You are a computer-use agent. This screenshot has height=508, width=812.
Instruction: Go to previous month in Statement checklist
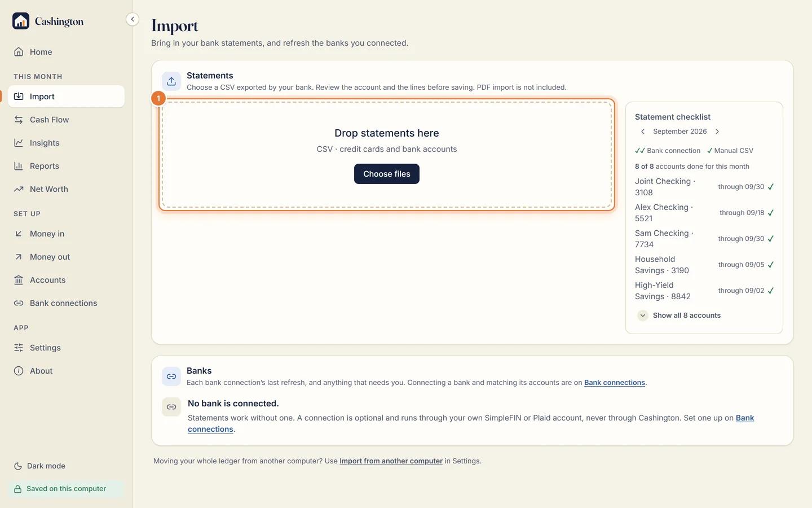tap(643, 132)
